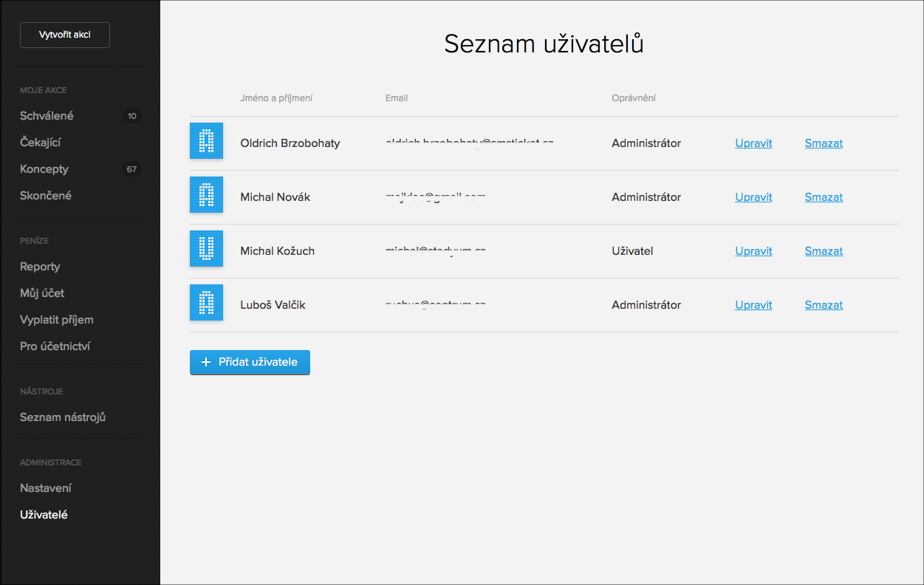Image resolution: width=924 pixels, height=585 pixels.
Task: Go to Seznam nástrojů
Action: (x=63, y=417)
